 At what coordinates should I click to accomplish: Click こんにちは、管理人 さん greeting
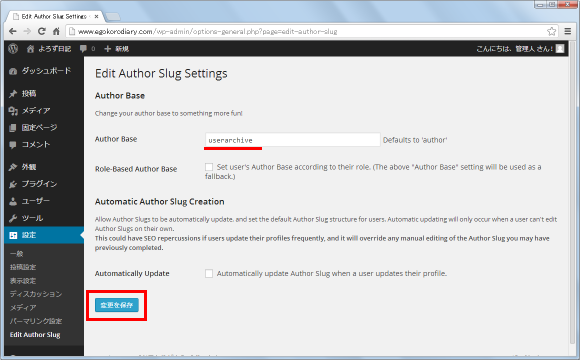click(515, 48)
